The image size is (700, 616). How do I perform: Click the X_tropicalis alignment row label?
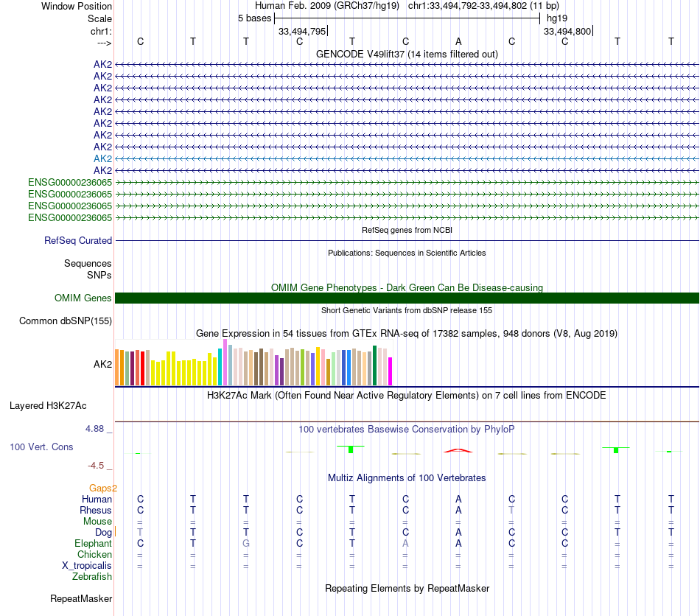click(x=87, y=566)
